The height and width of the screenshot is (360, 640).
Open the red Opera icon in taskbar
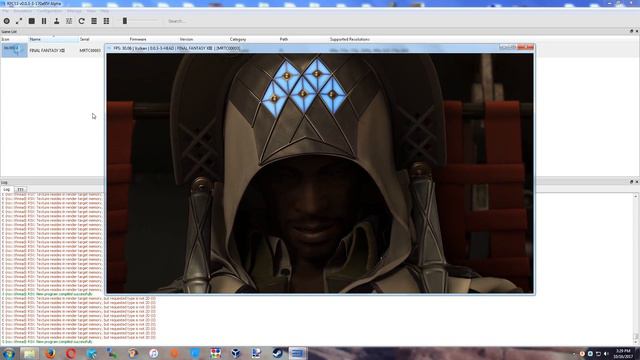tap(71, 353)
